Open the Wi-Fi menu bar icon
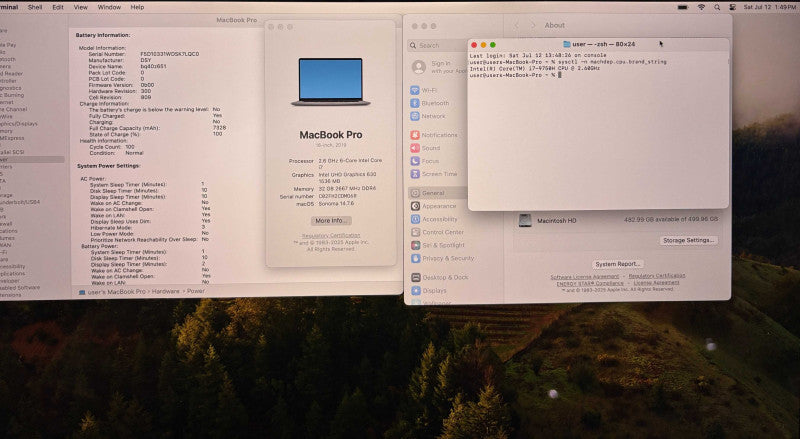Image resolution: width=800 pixels, height=439 pixels. pos(701,7)
